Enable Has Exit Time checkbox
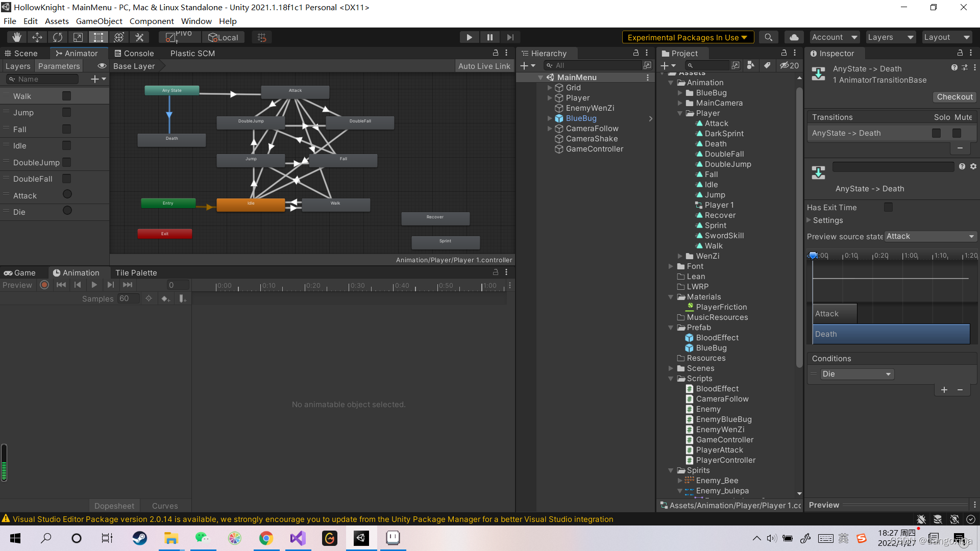The image size is (980, 551). pyautogui.click(x=888, y=207)
